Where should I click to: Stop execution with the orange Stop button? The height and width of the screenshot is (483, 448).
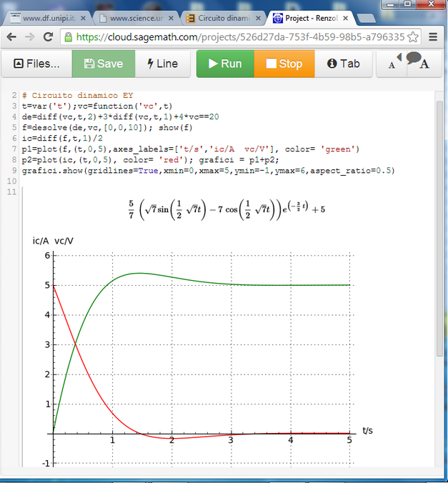coord(284,64)
